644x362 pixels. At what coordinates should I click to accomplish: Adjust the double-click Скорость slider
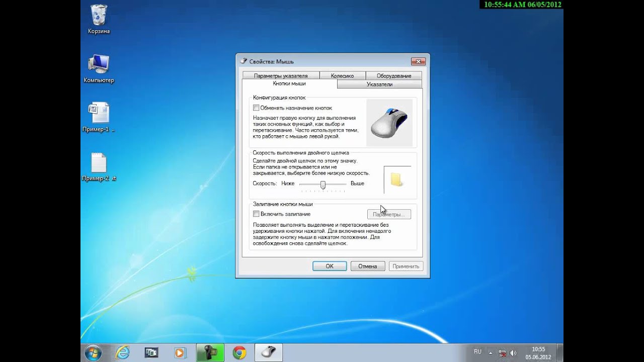[x=323, y=185]
